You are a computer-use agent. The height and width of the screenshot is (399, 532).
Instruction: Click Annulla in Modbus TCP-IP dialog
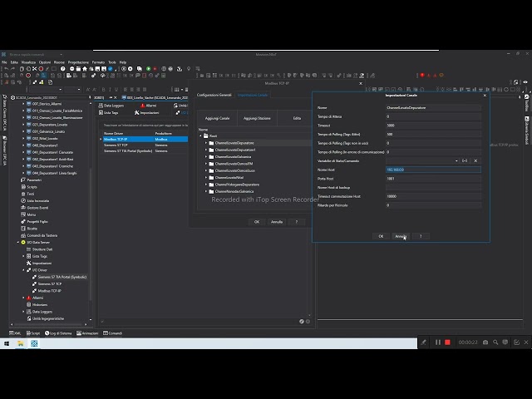click(x=277, y=222)
